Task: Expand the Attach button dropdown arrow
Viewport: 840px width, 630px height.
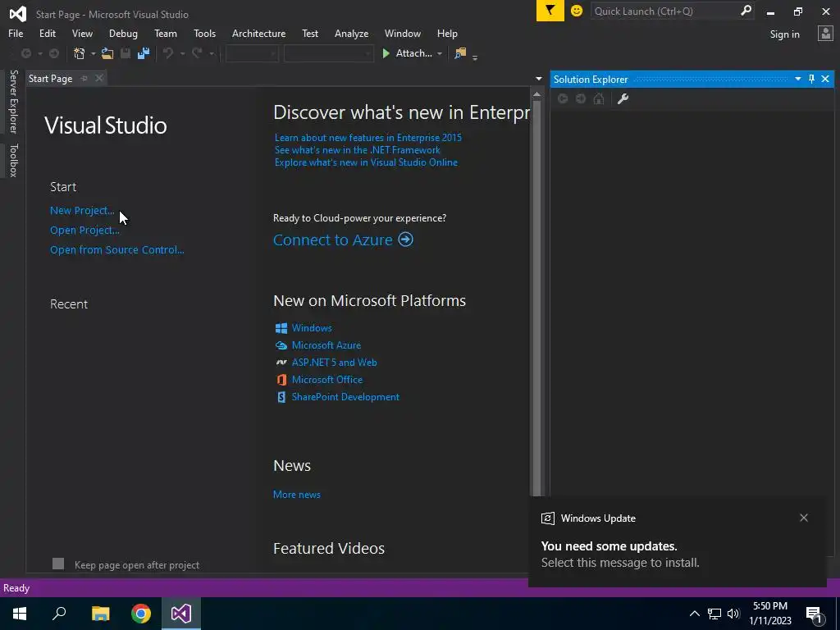Action: (440, 53)
